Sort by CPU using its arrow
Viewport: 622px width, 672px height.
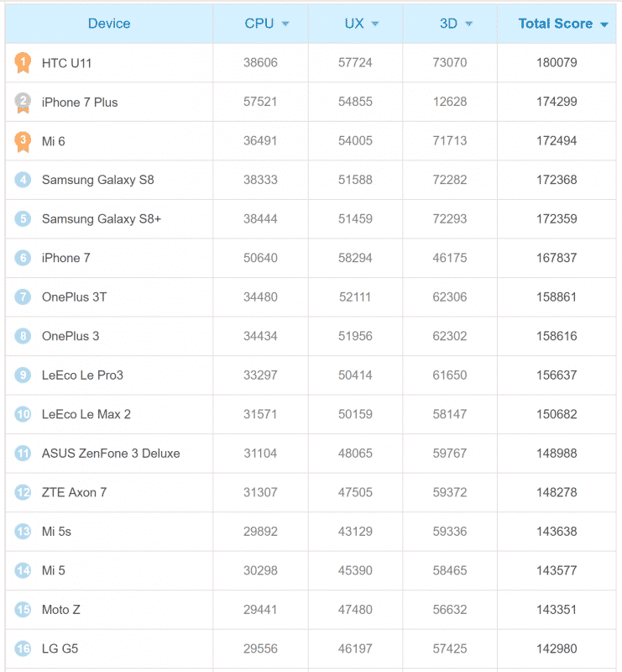(286, 24)
